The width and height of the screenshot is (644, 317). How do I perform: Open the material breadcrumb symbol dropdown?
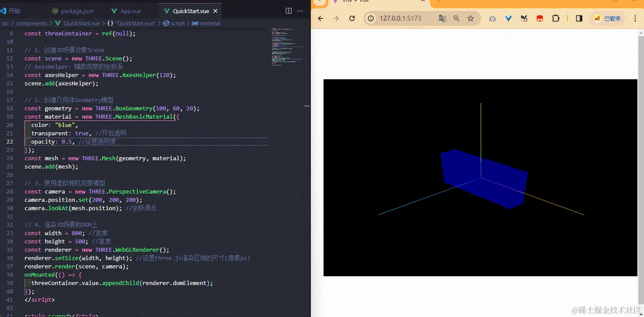[x=210, y=24]
